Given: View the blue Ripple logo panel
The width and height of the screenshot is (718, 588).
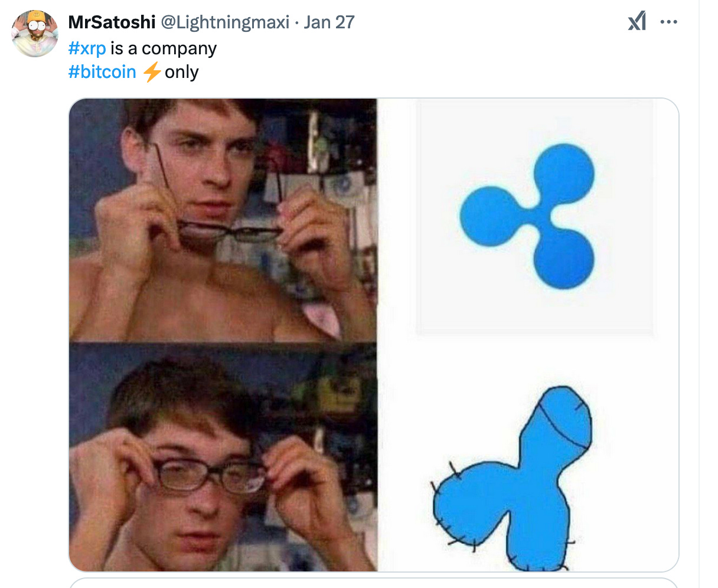Looking at the screenshot, I should click(x=534, y=217).
